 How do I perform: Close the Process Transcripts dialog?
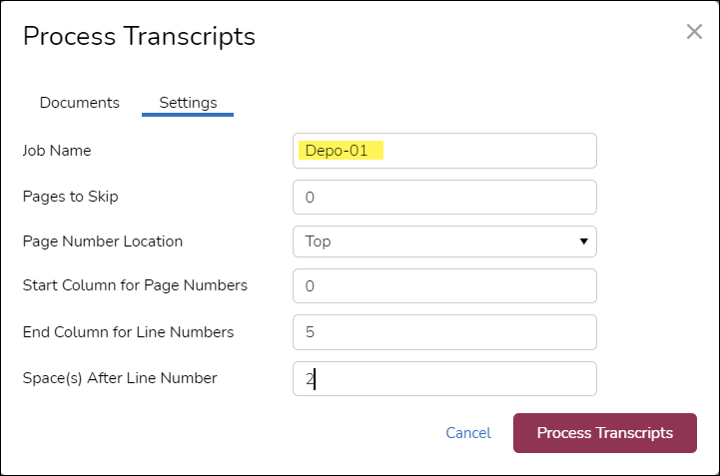pyautogui.click(x=694, y=32)
